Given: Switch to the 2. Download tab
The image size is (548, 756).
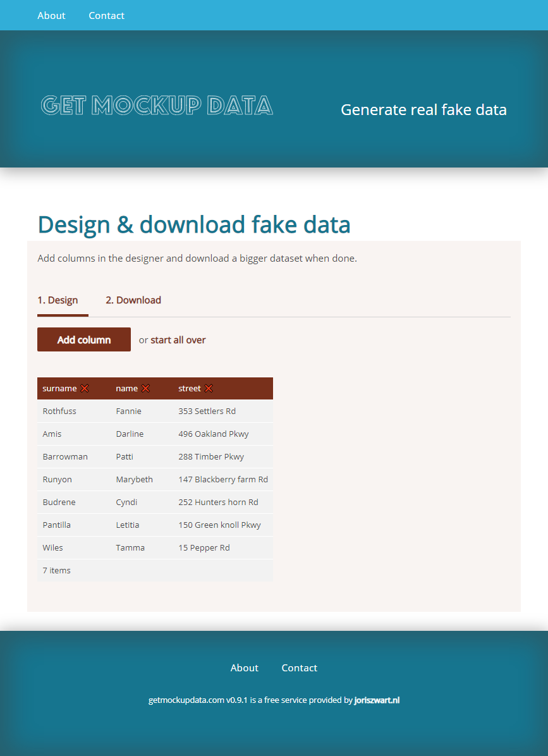Looking at the screenshot, I should click(133, 300).
